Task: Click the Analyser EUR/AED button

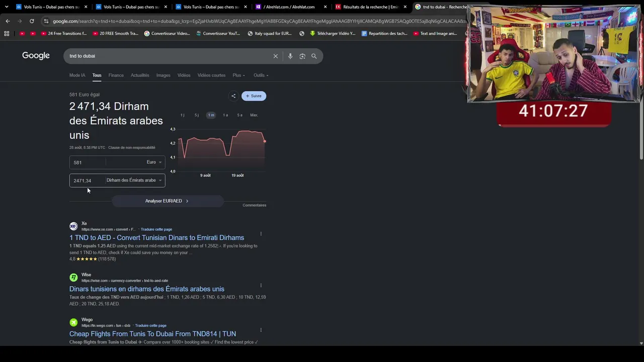Action: click(x=167, y=201)
